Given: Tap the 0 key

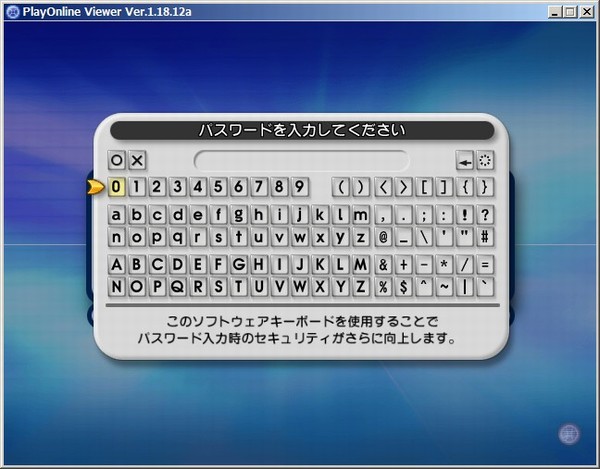Looking at the screenshot, I should coord(116,187).
